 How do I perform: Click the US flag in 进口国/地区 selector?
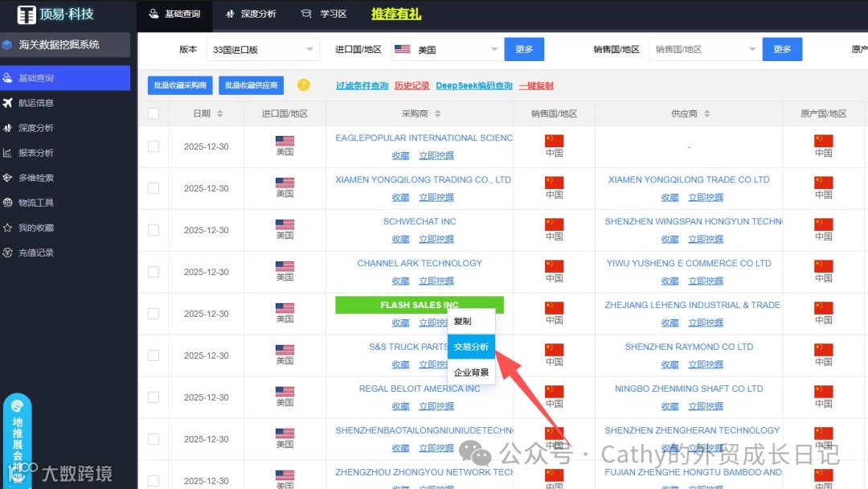(403, 49)
